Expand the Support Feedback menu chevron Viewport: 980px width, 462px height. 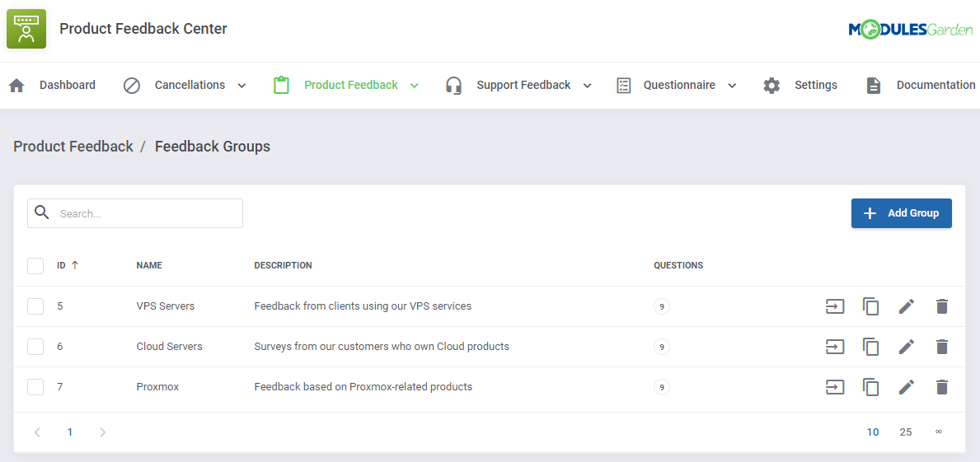(588, 86)
